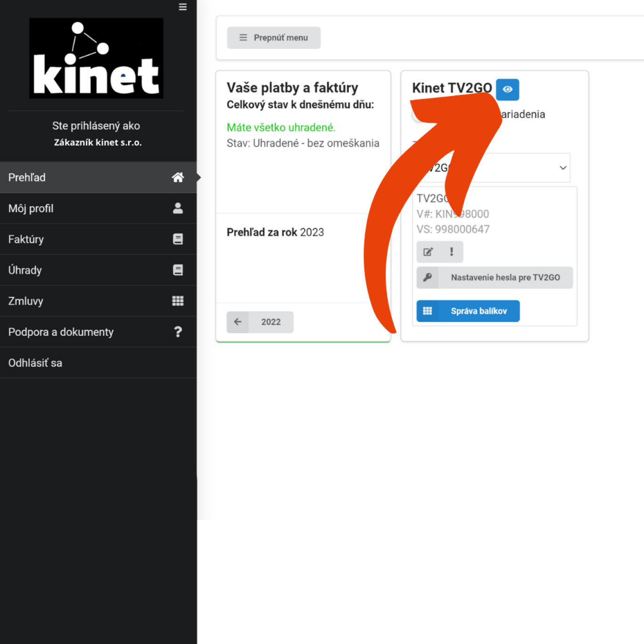Click the bars icon in Prepnúť menu

coord(243,37)
